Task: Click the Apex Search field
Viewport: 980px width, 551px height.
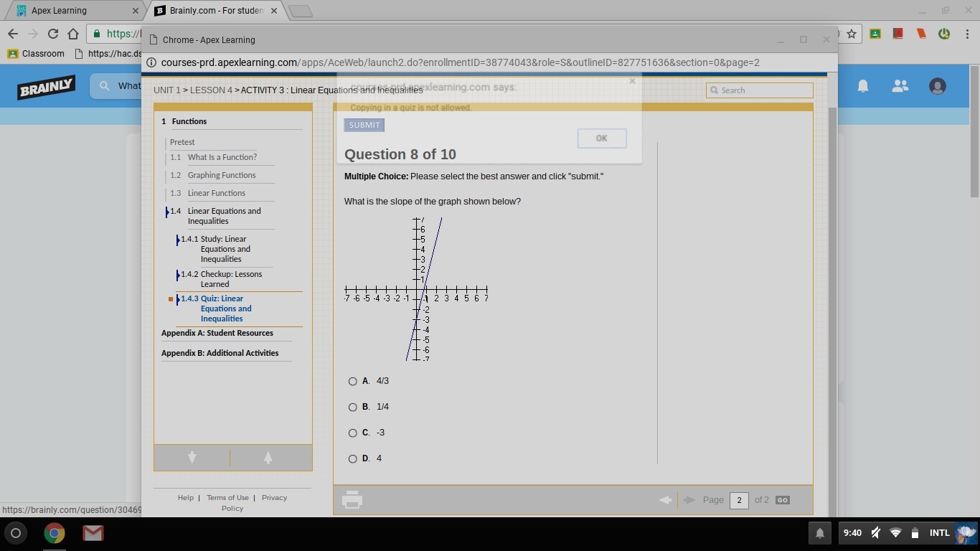Action: [760, 90]
